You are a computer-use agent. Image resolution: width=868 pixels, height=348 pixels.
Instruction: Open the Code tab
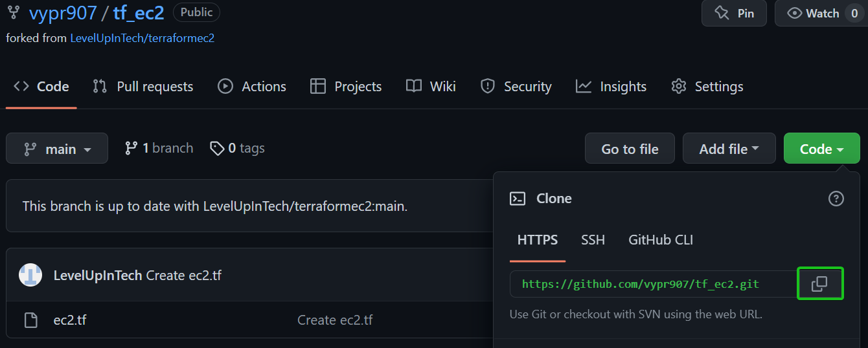[41, 87]
